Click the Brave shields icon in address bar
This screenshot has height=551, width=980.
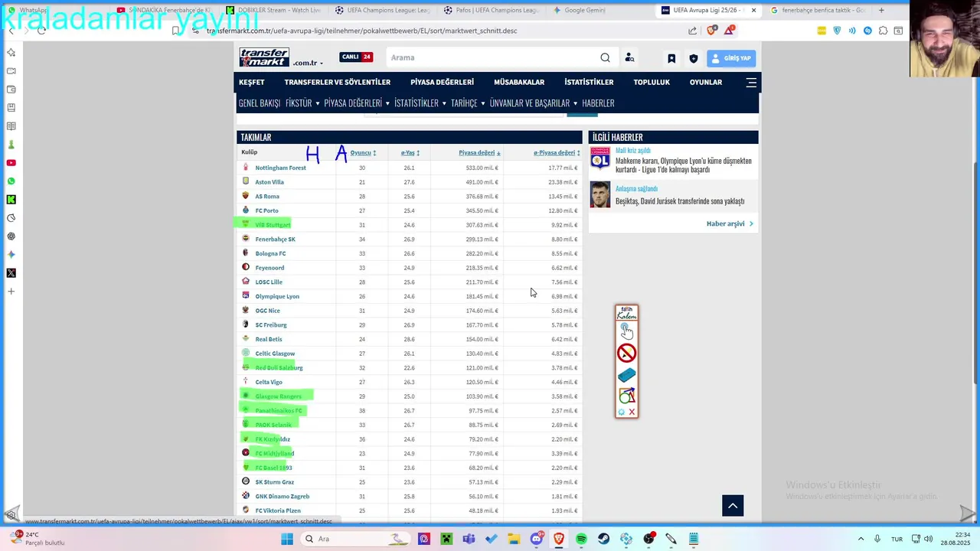pyautogui.click(x=711, y=31)
